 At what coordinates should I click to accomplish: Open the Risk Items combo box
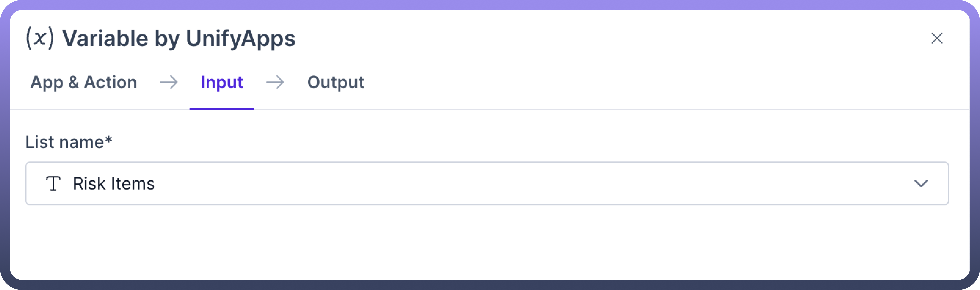coord(487,183)
